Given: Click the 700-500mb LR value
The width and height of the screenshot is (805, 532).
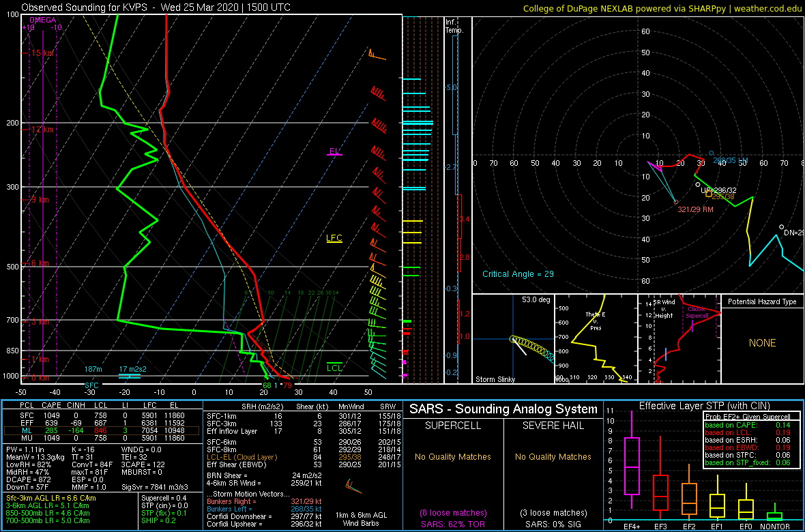Looking at the screenshot, I should click(48, 520).
